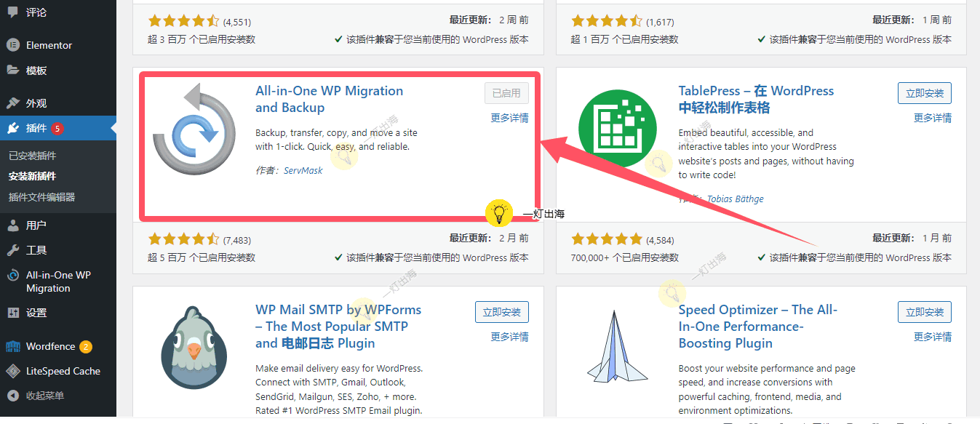Click the All-in-One WP Migration plugin logo

point(194,129)
